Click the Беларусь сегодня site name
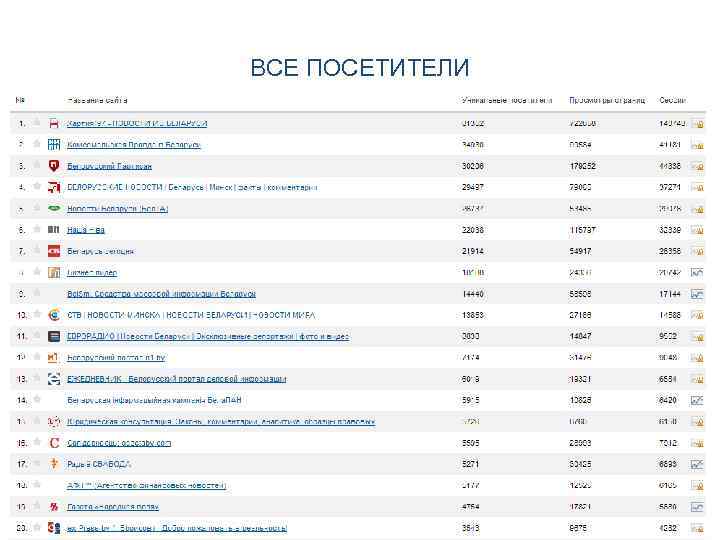The height and width of the screenshot is (540, 720). click(101, 251)
